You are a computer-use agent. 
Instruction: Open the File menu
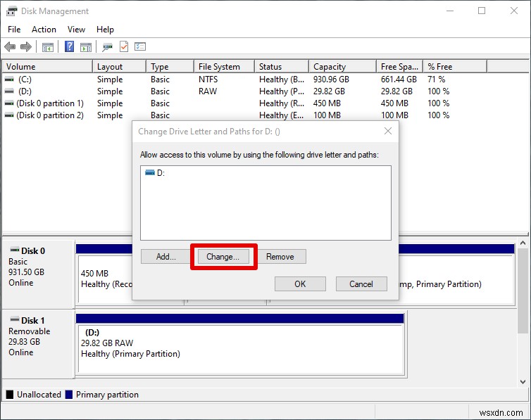pyautogui.click(x=14, y=30)
